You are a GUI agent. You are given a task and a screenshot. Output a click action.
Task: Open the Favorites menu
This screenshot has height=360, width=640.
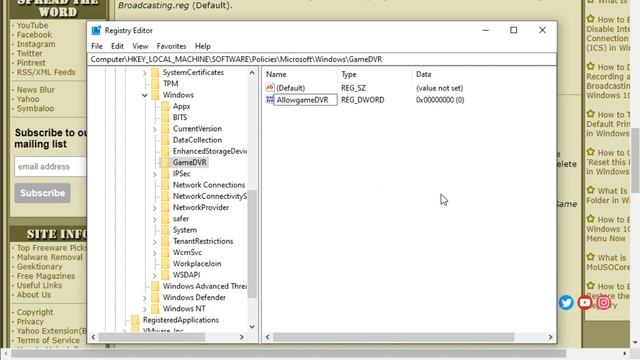(x=171, y=46)
